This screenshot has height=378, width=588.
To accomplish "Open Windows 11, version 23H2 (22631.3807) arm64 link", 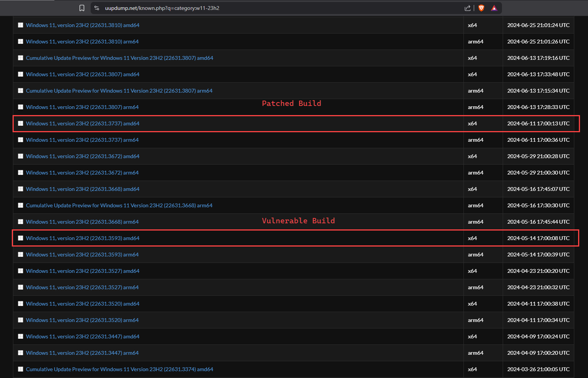I will tap(82, 107).
